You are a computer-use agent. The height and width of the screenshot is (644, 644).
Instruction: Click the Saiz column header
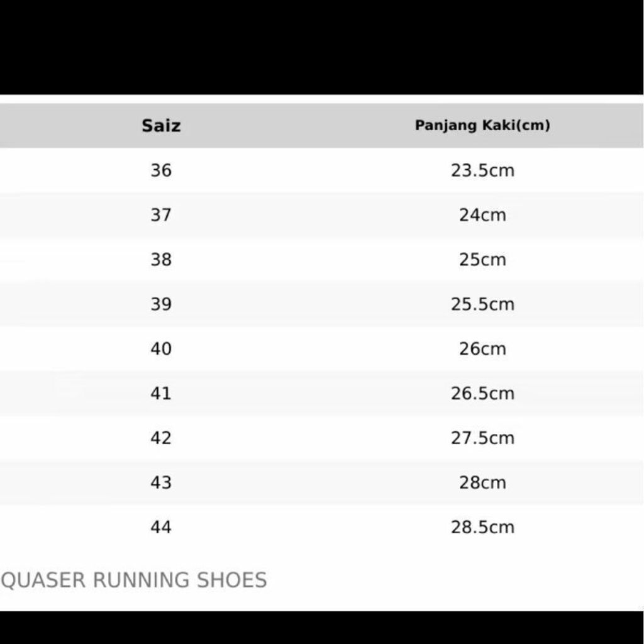(x=161, y=126)
